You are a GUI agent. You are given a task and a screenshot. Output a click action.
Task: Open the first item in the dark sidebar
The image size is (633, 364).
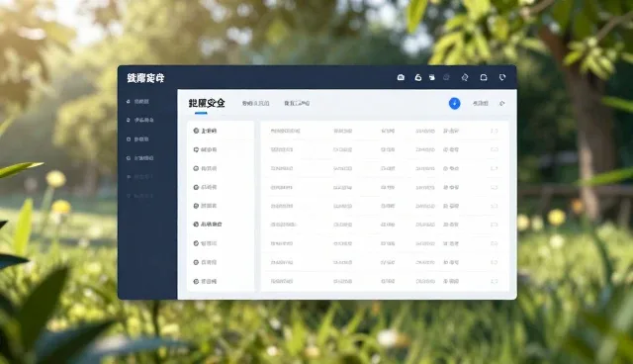point(137,101)
